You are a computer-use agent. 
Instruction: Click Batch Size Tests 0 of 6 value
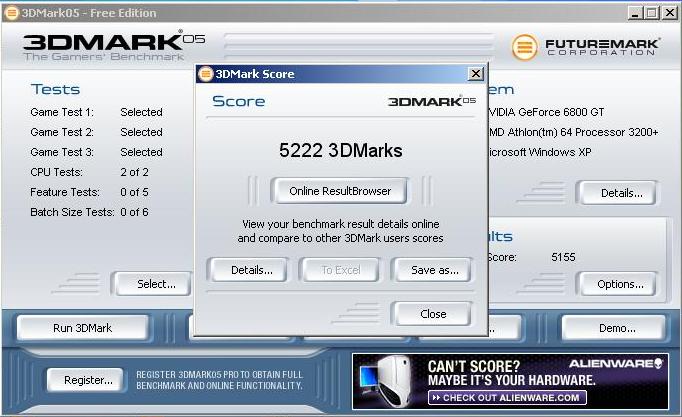[x=134, y=212]
